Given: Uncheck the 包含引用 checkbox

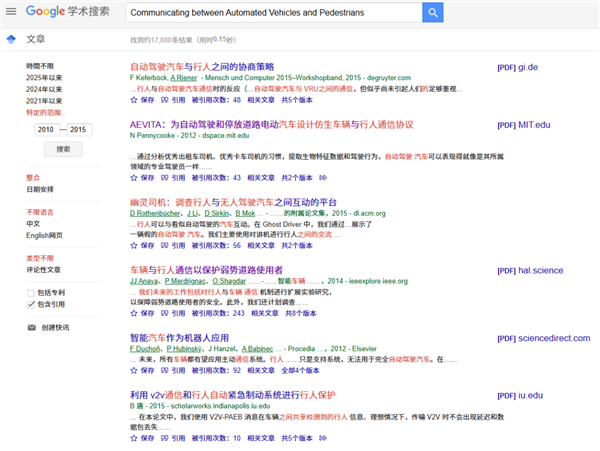Looking at the screenshot, I should pos(30,304).
